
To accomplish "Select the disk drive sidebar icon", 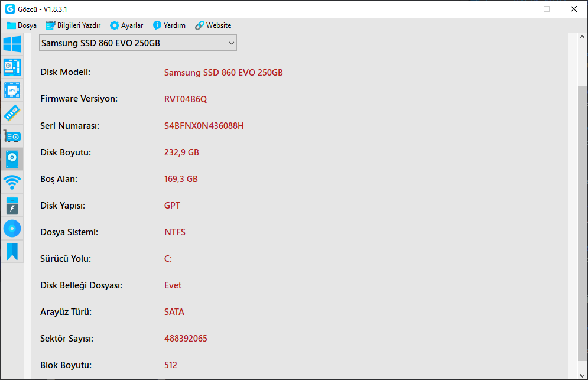I will click(12, 160).
